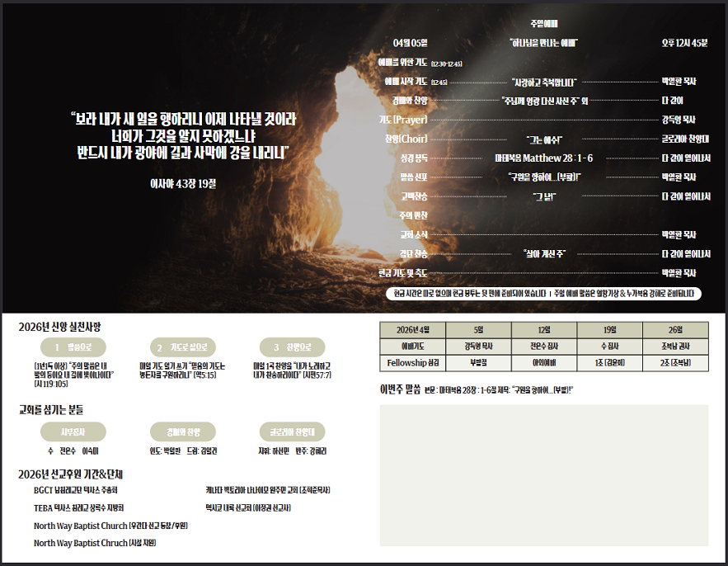Click the '26일' column header
The image size is (728, 566).
675,330
